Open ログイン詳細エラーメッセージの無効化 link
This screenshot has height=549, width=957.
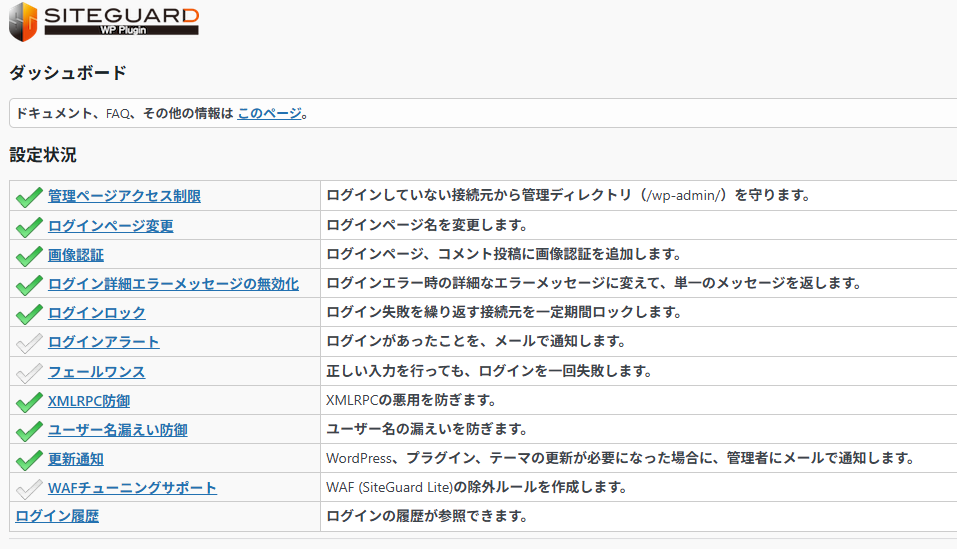[173, 284]
